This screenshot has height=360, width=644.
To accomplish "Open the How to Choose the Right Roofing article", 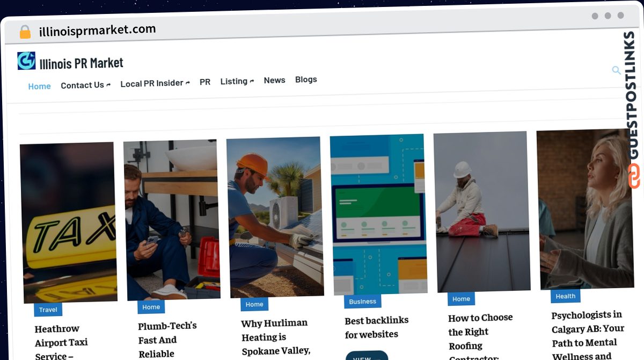I will (481, 336).
